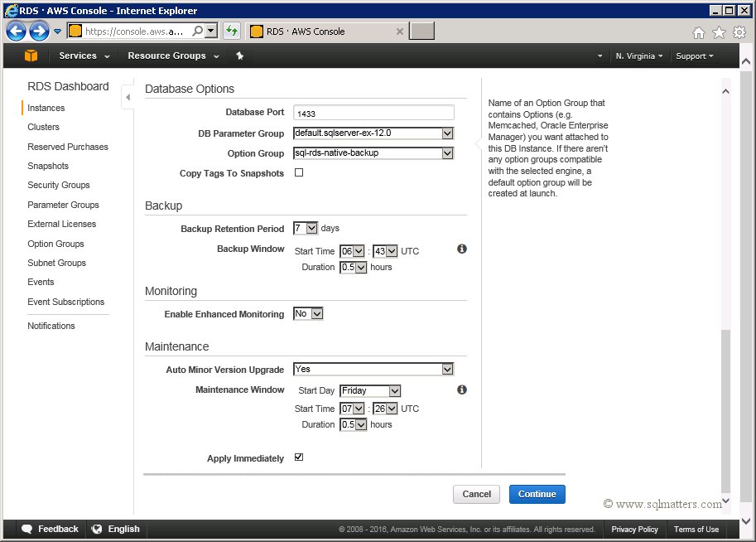This screenshot has width=756, height=542.
Task: Click the inner page scrollbar up arrow
Action: coord(725,91)
